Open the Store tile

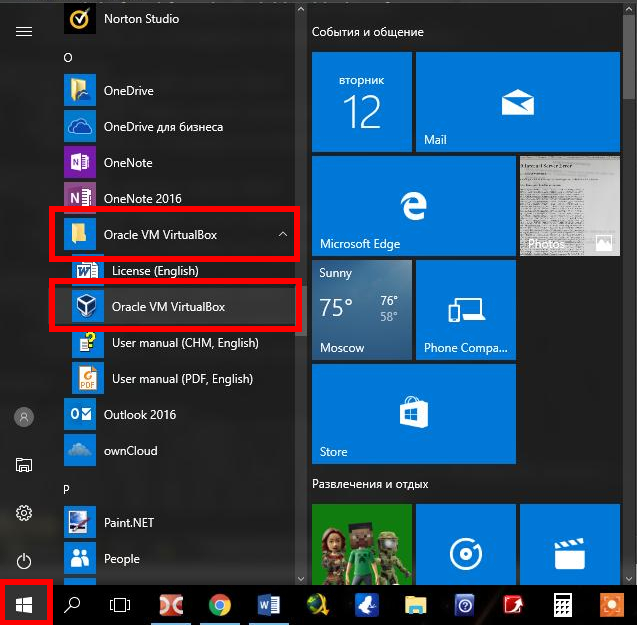pos(414,414)
